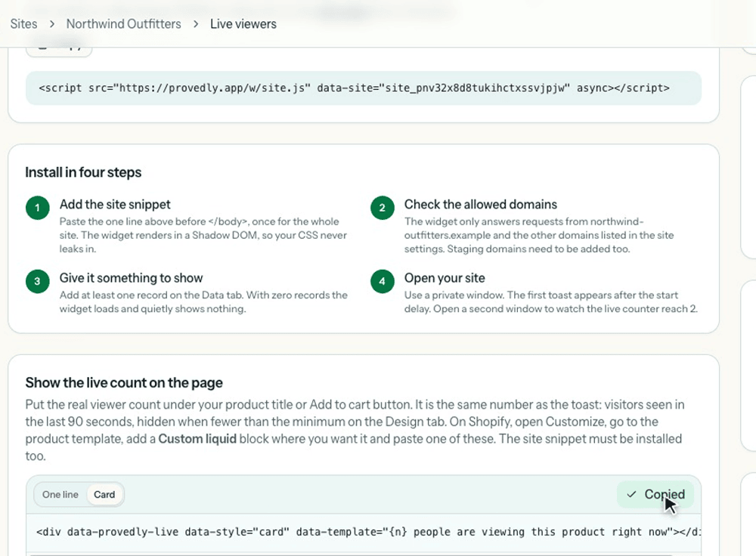Click the data-provedly-live div code snippet

[x=364, y=532]
